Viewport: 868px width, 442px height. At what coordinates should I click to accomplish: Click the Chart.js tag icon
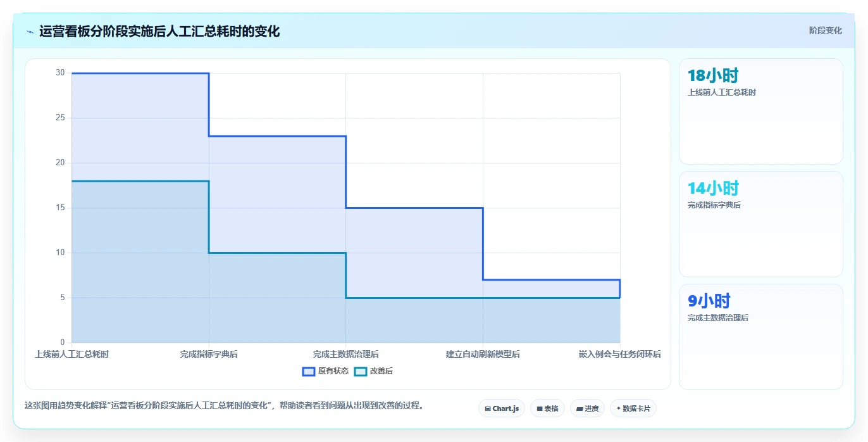(487, 409)
